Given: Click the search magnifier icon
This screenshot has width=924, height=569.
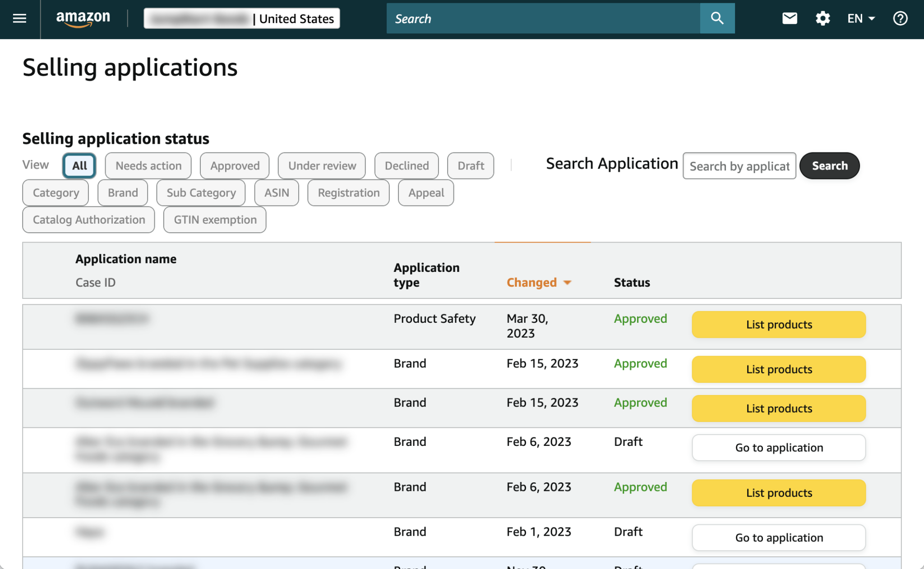Looking at the screenshot, I should click(x=716, y=18).
